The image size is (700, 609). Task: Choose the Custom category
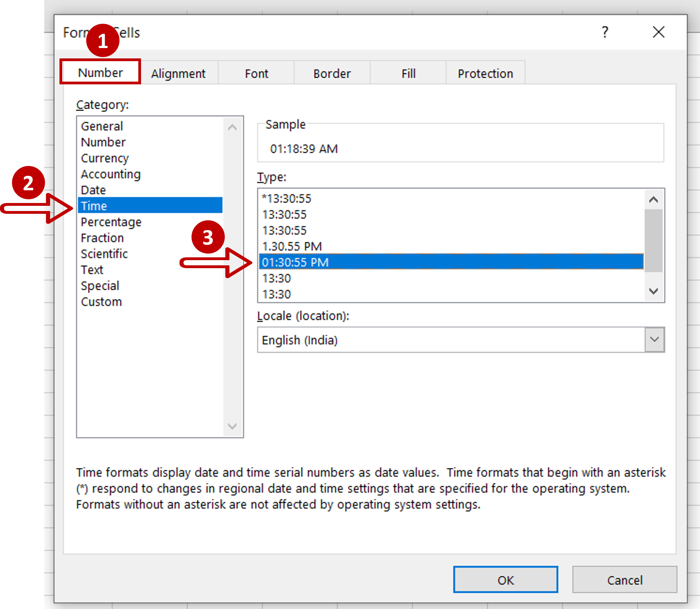pos(101,301)
